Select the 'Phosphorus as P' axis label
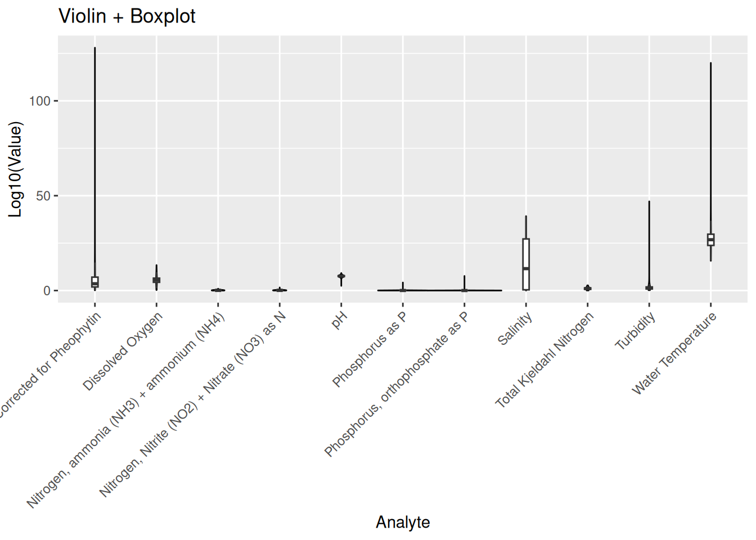 click(369, 349)
